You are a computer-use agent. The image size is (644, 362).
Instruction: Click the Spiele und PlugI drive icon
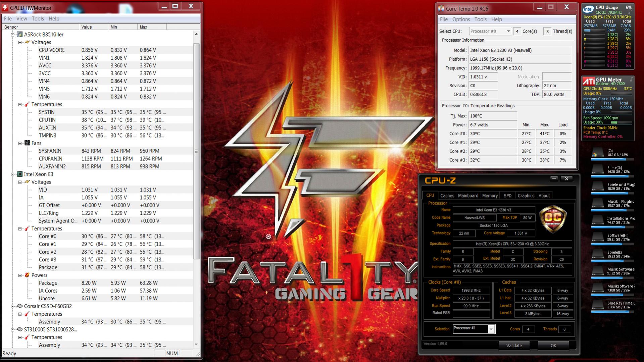click(597, 187)
